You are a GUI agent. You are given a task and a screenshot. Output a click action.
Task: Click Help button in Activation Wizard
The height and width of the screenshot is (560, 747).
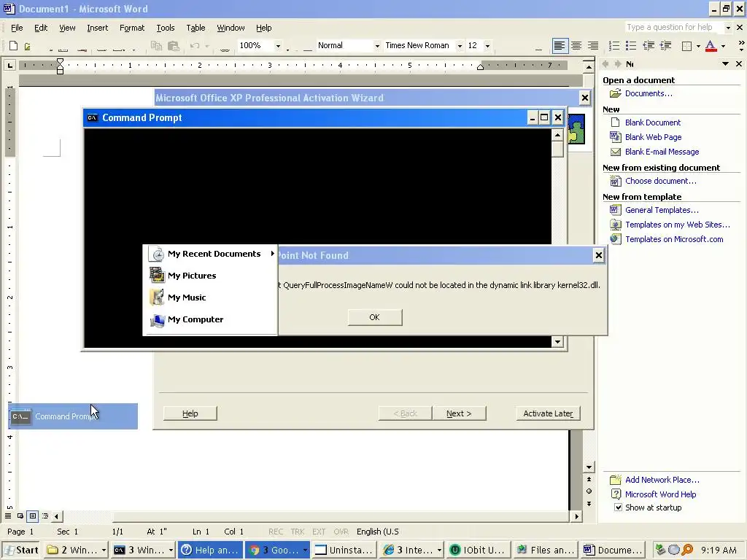pyautogui.click(x=190, y=413)
